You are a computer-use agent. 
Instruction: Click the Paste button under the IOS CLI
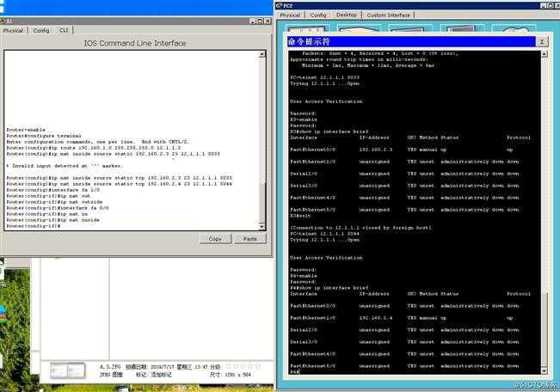pos(250,239)
